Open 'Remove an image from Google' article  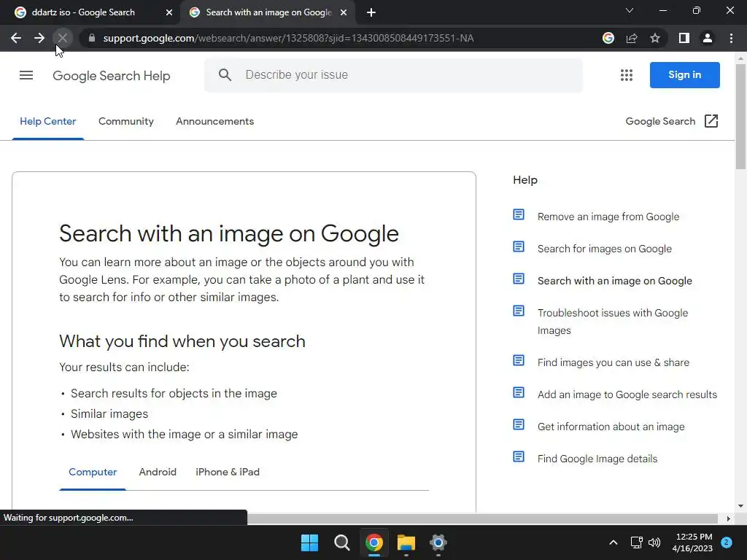608,217
